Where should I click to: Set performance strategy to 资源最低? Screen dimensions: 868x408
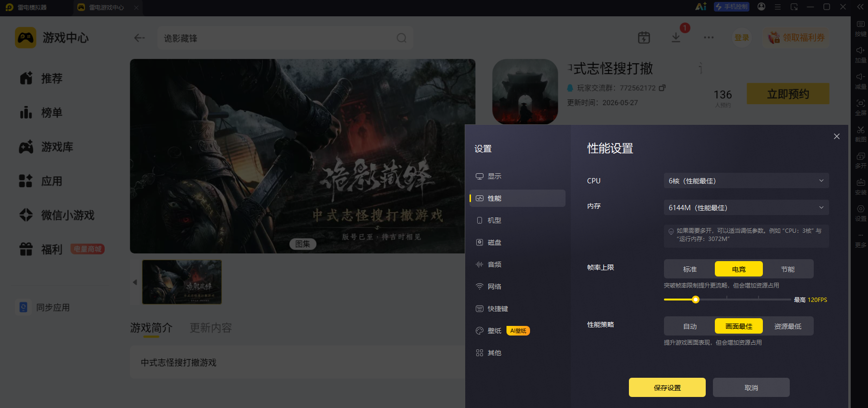coord(788,326)
